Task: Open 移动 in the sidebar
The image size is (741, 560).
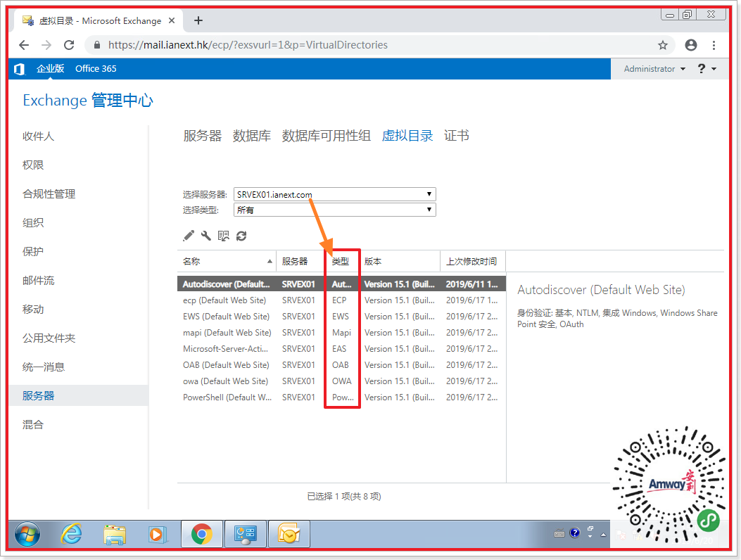Action: tap(33, 309)
